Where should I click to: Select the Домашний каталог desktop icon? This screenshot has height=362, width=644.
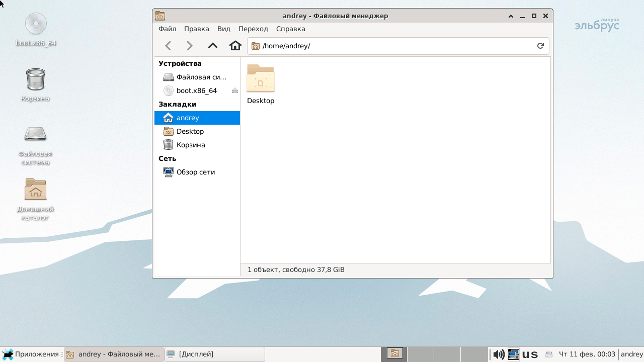pyautogui.click(x=35, y=200)
